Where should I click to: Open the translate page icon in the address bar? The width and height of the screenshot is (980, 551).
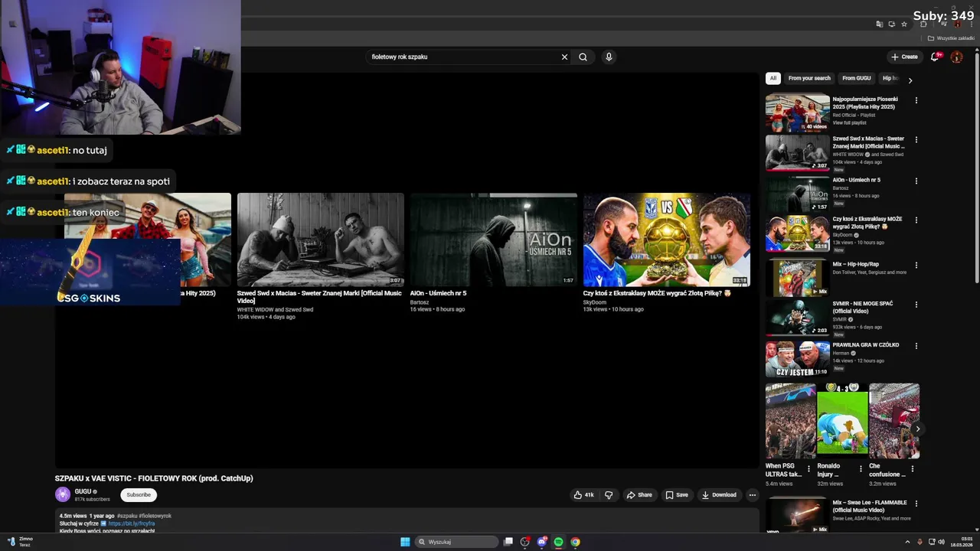(x=880, y=24)
